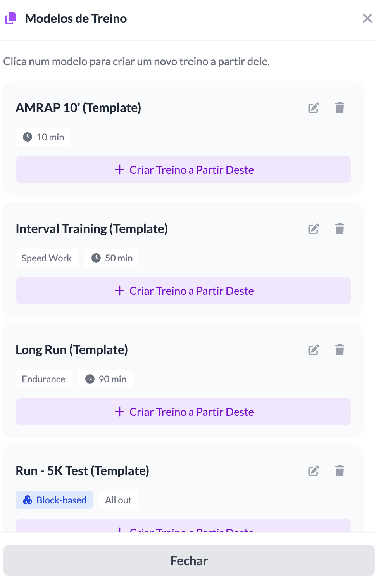Delete the AMRAP 10' template

click(x=340, y=108)
